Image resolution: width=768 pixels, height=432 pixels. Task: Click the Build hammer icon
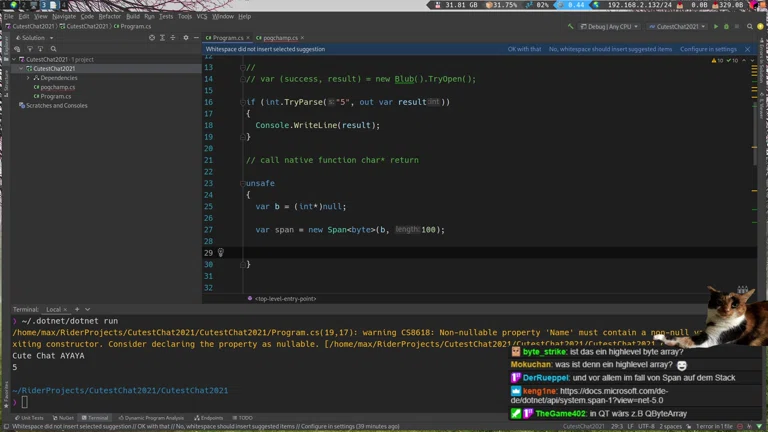pyautogui.click(x=571, y=26)
